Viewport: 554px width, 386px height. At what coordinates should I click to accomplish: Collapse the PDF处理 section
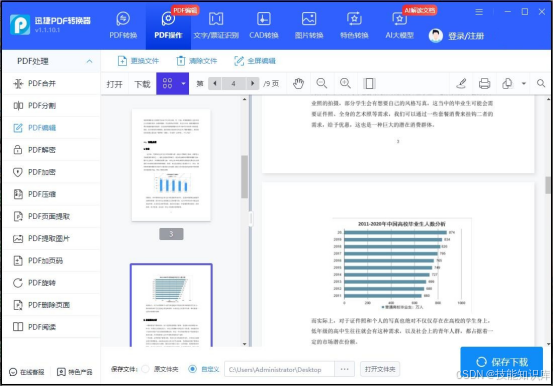tap(89, 61)
